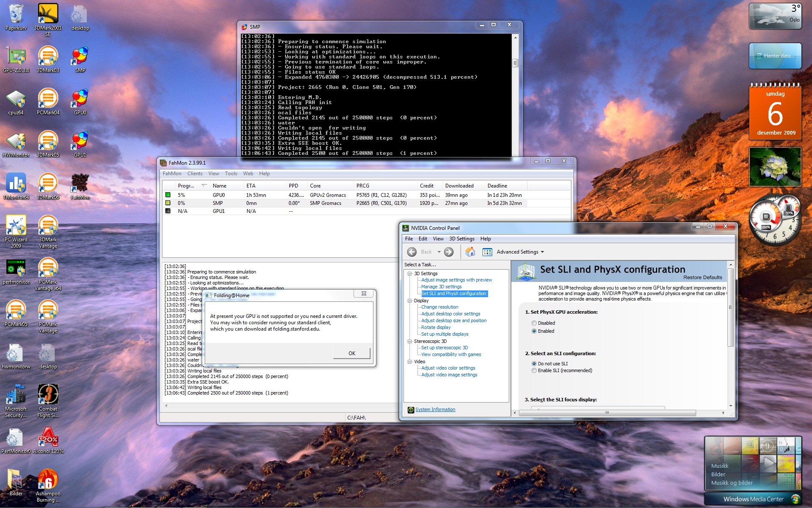Collapse the 3D Settings tree node
The image size is (812, 508).
point(410,273)
